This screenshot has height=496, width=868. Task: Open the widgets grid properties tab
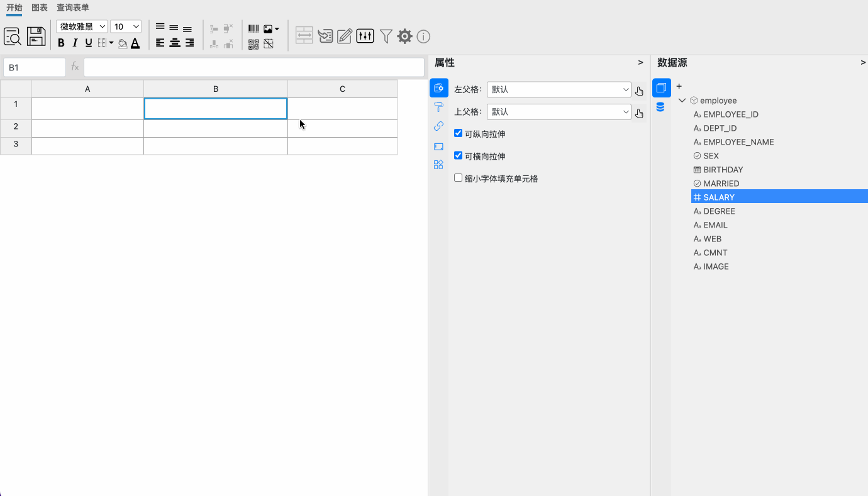[x=439, y=165]
